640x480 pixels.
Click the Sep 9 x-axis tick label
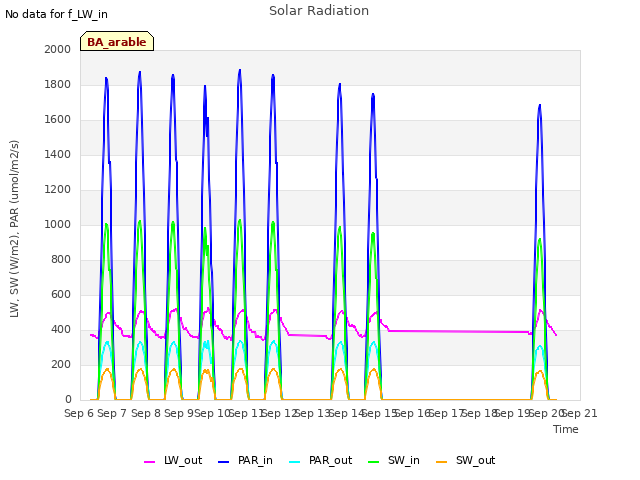click(179, 413)
